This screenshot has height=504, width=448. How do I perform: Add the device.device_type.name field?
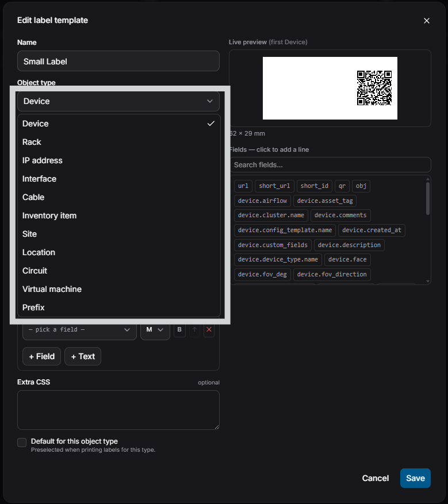point(278,259)
